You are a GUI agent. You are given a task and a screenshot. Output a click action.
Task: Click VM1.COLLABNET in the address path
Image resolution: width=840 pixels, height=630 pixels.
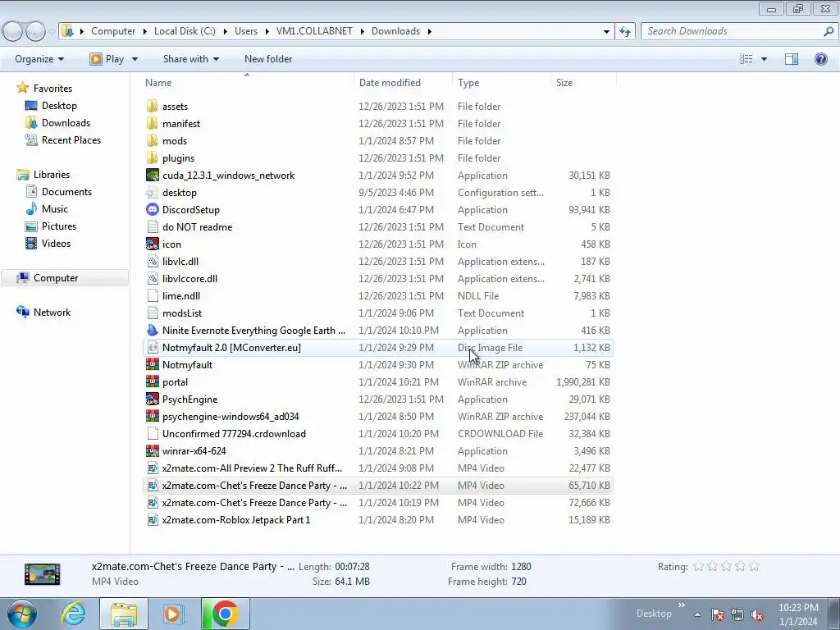click(x=314, y=31)
